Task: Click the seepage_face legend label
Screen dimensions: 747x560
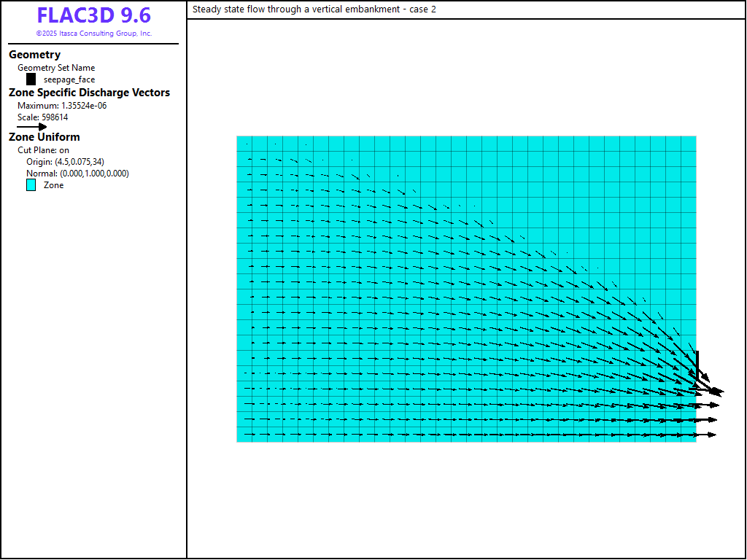Action: click(69, 79)
